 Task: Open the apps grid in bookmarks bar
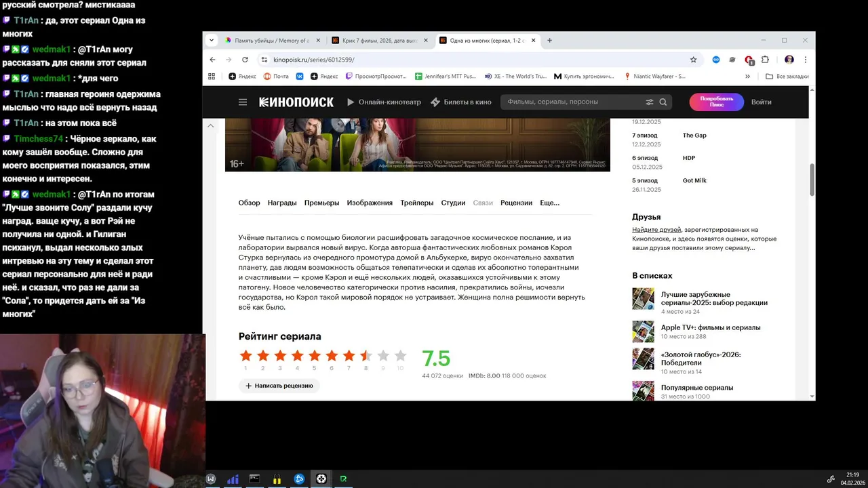212,77
